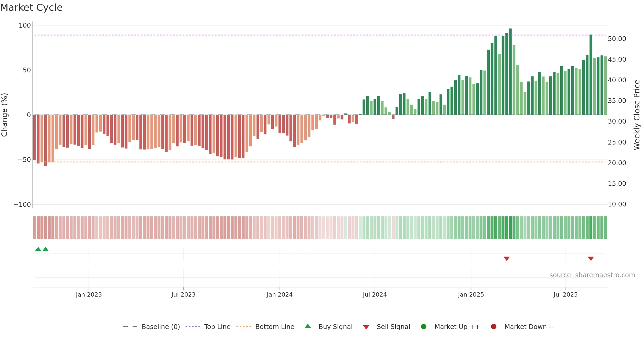
Task: Toggle the Market Down -- legend entry
Action: pyautogui.click(x=522, y=327)
